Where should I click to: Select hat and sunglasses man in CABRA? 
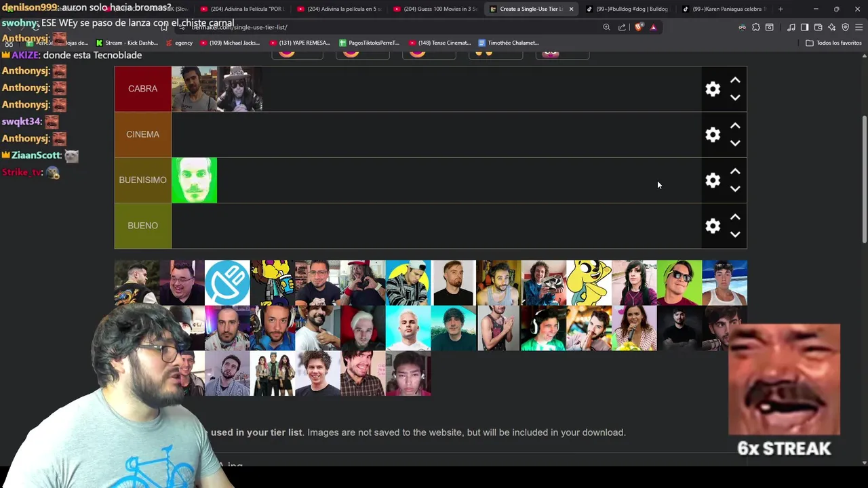(x=240, y=89)
